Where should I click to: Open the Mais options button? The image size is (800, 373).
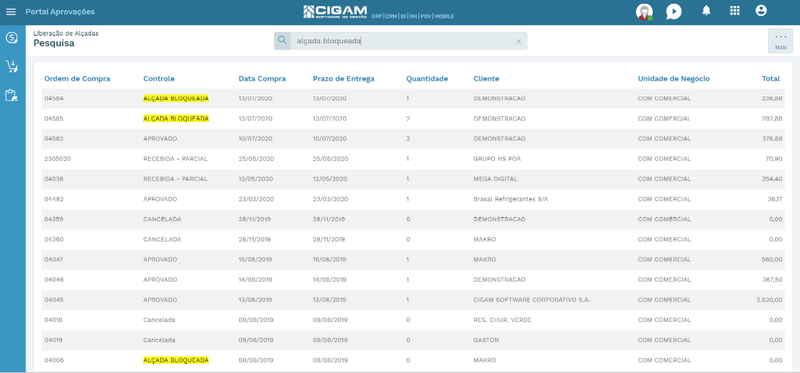tap(781, 41)
